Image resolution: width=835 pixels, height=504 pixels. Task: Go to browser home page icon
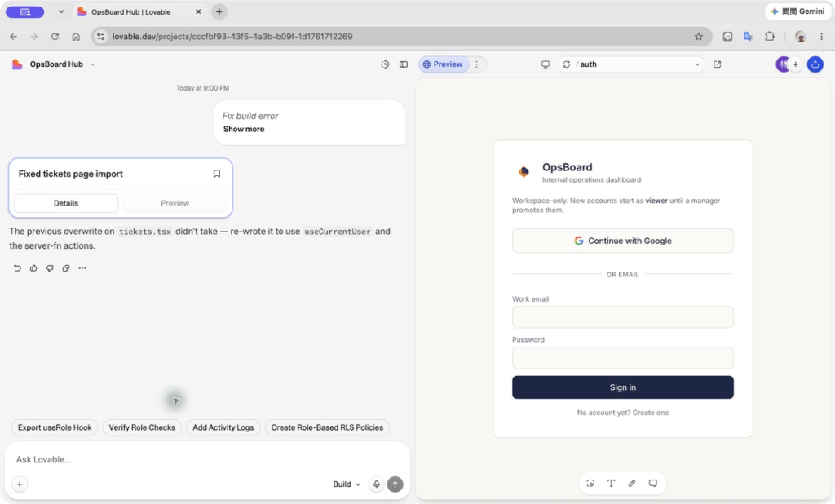(76, 36)
